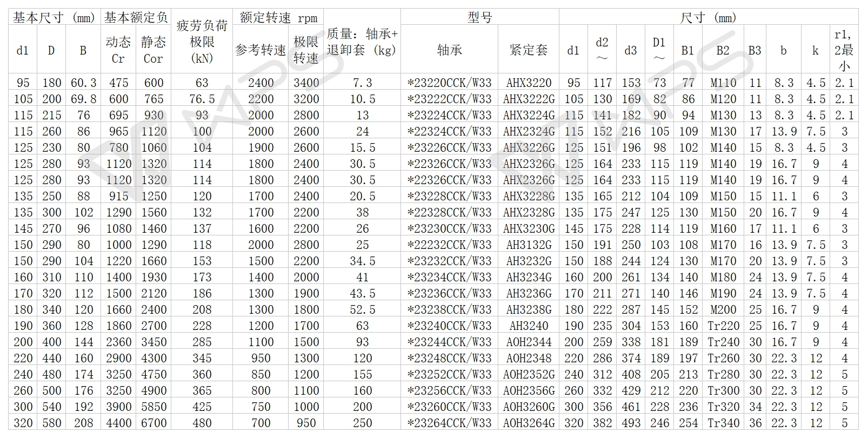Screen dimensions: 868x439
Task: Click the 6700 static load cell
Action: click(x=153, y=423)
